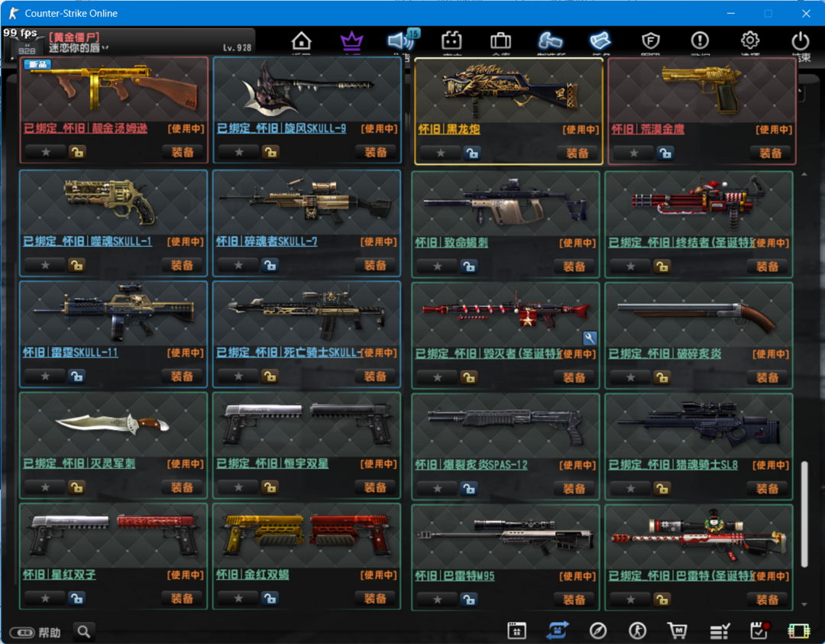Select the 致命蝎刺 weapon thumbnail
The height and width of the screenshot is (644, 825).
[506, 202]
